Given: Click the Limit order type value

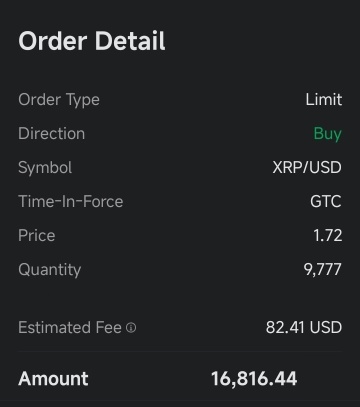Looking at the screenshot, I should point(324,100).
